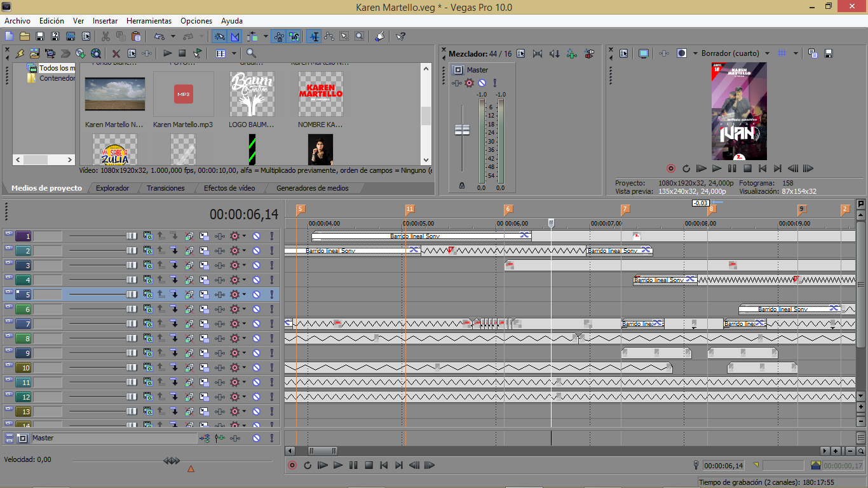Screen dimensions: 868x488
Task: Switch to the Efectos de vídeo tab
Action: click(x=229, y=188)
